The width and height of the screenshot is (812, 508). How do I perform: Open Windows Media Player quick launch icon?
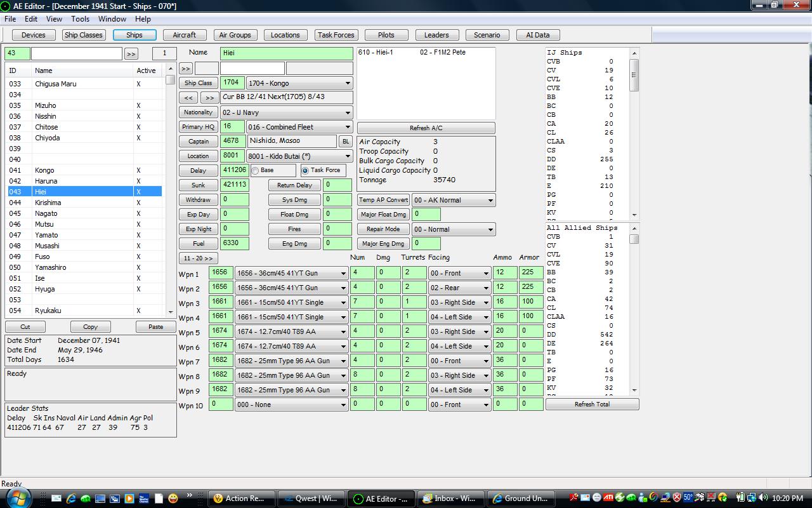[x=129, y=498]
